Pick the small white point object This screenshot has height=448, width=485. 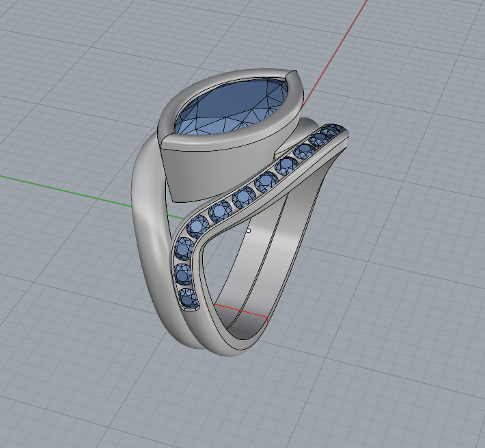(x=249, y=230)
